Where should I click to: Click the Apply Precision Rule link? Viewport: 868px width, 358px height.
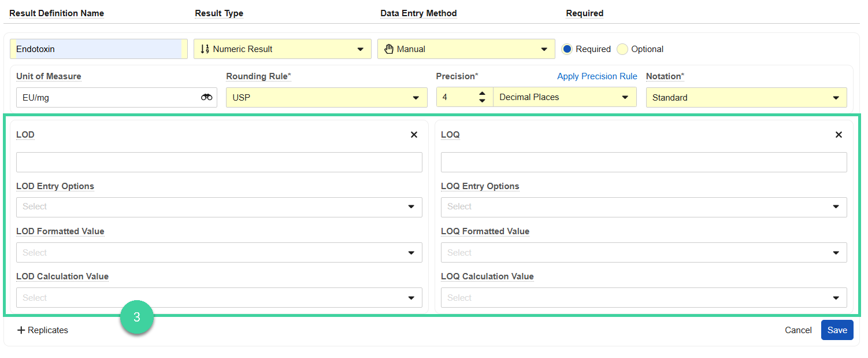pos(597,76)
